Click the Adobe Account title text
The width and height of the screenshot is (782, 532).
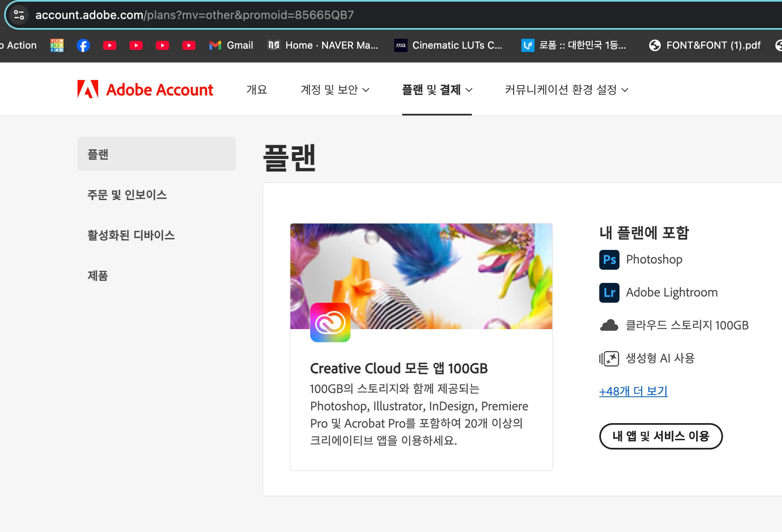160,89
